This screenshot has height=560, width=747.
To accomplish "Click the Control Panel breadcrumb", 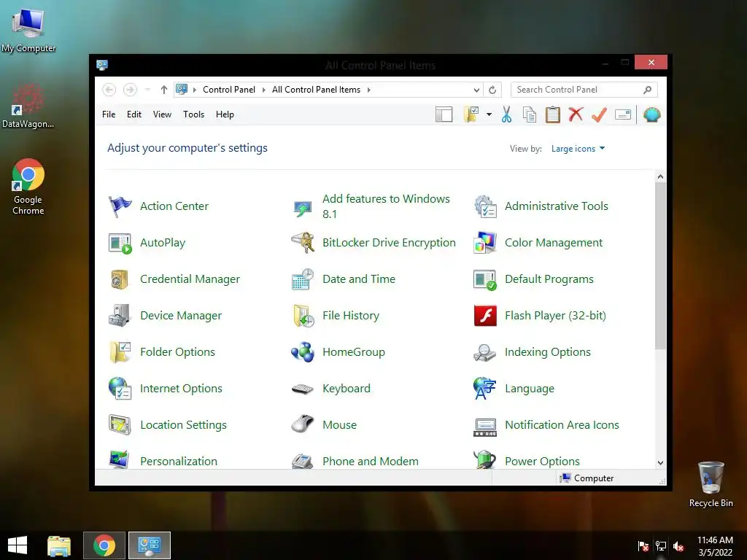I will (x=228, y=90).
